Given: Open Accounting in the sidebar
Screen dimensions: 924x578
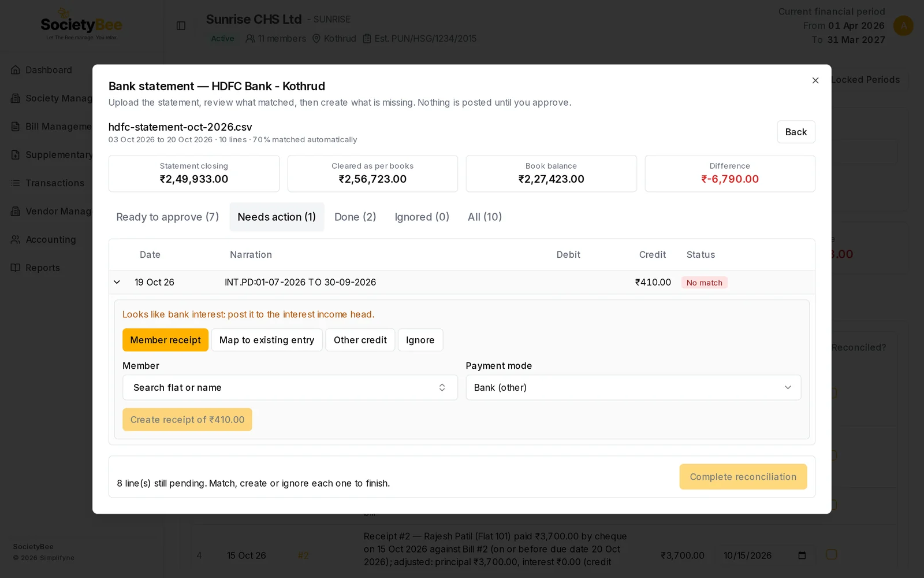Looking at the screenshot, I should (51, 239).
